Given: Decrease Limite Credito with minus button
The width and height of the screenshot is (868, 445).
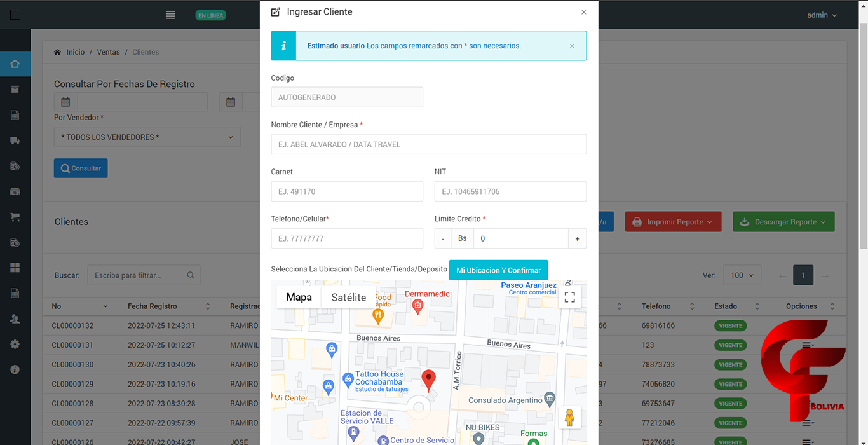Looking at the screenshot, I should (x=443, y=238).
